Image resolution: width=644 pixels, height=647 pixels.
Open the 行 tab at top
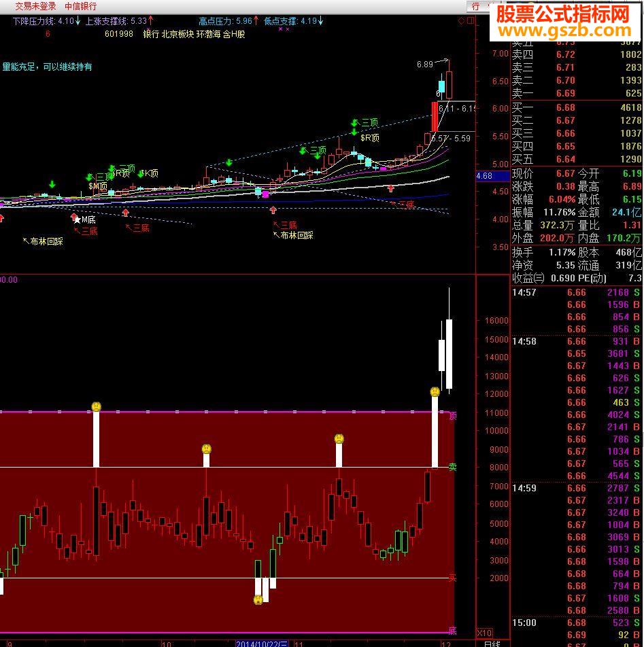(x=475, y=6)
